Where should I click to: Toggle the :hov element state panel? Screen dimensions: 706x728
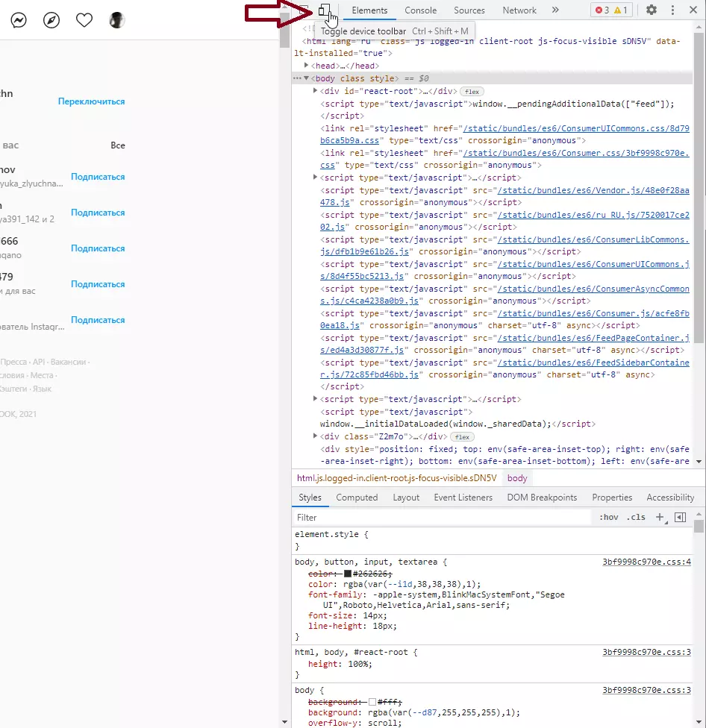pyautogui.click(x=608, y=517)
